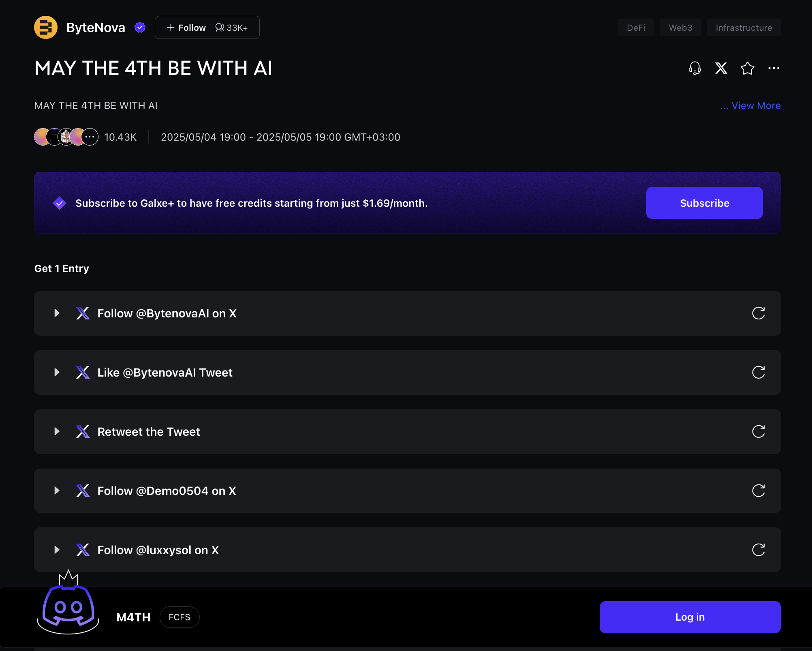812x651 pixels.
Task: Expand the Retweet the Tweet task
Action: [57, 432]
